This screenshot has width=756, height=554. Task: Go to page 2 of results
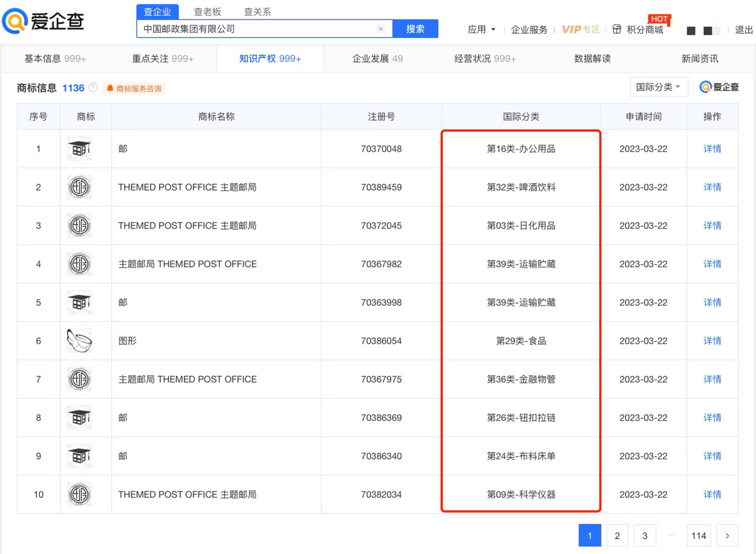coord(617,536)
